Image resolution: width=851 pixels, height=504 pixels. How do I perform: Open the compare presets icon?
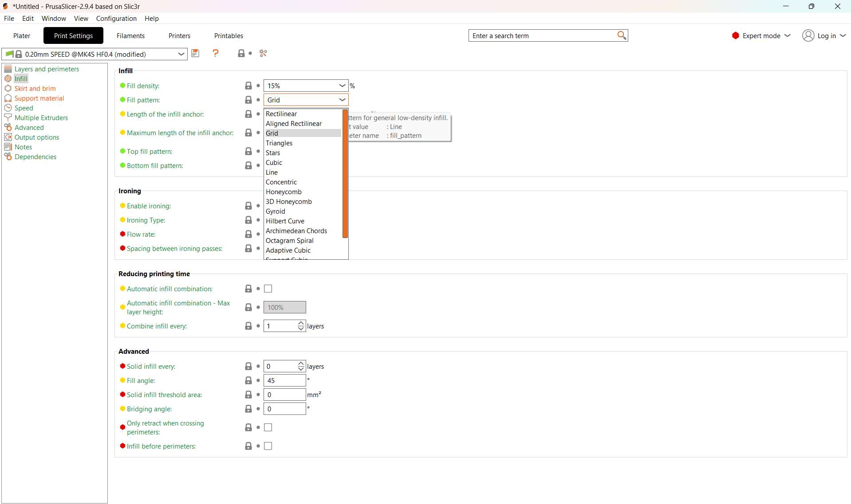point(263,54)
